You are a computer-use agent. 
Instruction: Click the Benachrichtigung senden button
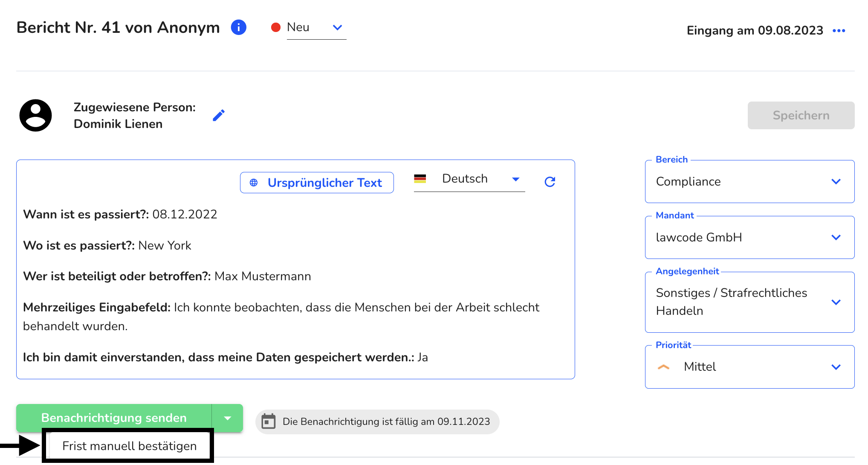pos(114,418)
